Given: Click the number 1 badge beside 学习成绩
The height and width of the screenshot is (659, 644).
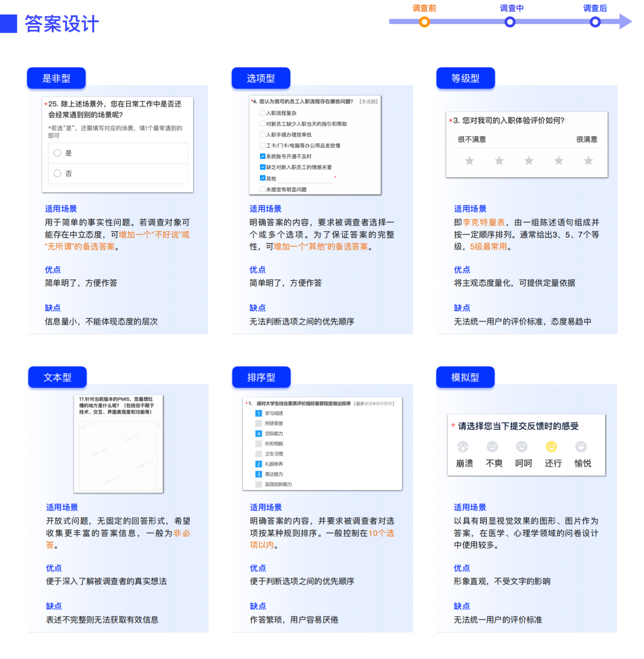Looking at the screenshot, I should tap(259, 414).
